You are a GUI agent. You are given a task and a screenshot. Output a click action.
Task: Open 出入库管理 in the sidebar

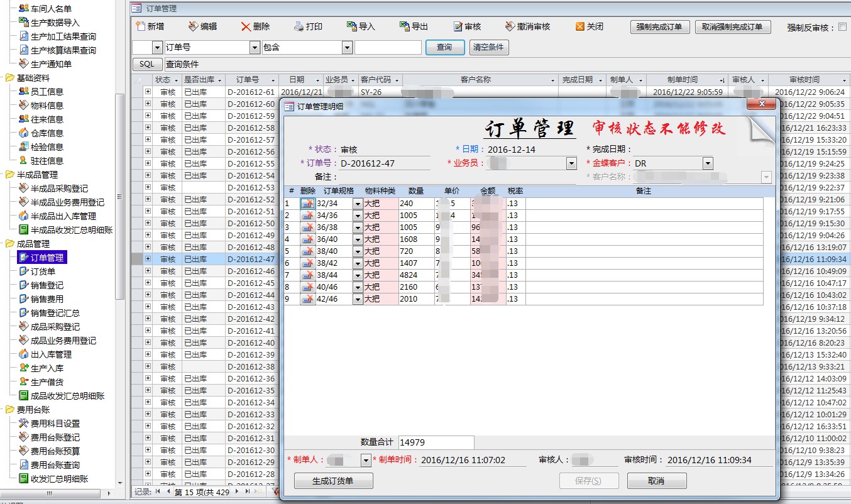click(x=51, y=354)
